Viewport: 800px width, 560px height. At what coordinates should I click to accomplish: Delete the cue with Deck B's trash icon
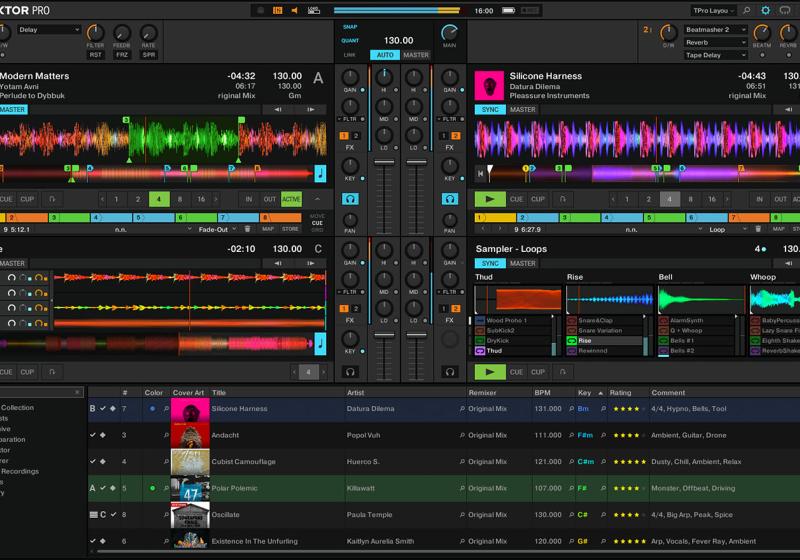[758, 229]
